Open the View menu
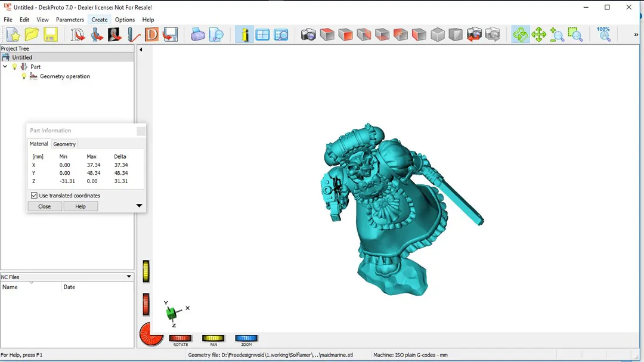Viewport: 644px width, 362px height. (x=42, y=20)
